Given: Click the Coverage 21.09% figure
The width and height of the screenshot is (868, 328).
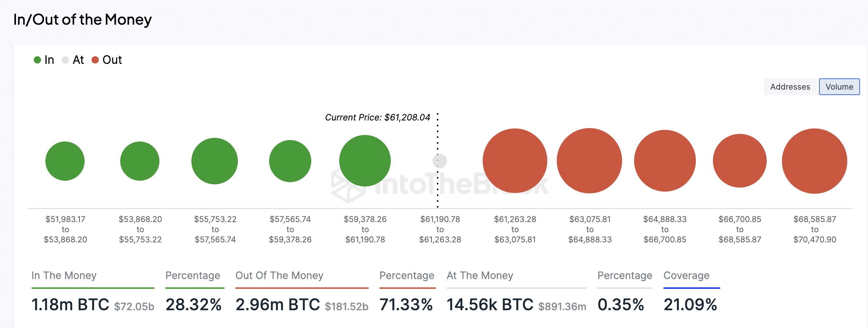Looking at the screenshot, I should tap(690, 305).
